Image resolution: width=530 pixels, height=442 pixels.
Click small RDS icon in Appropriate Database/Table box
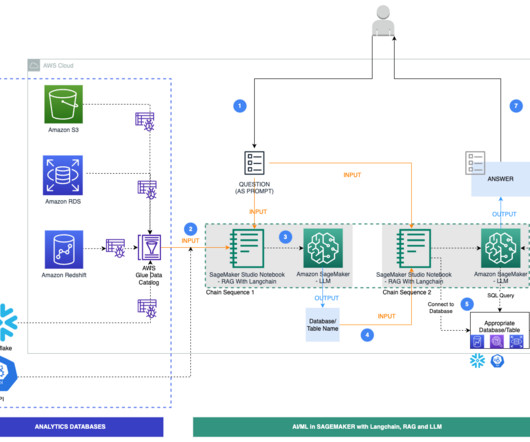516,342
